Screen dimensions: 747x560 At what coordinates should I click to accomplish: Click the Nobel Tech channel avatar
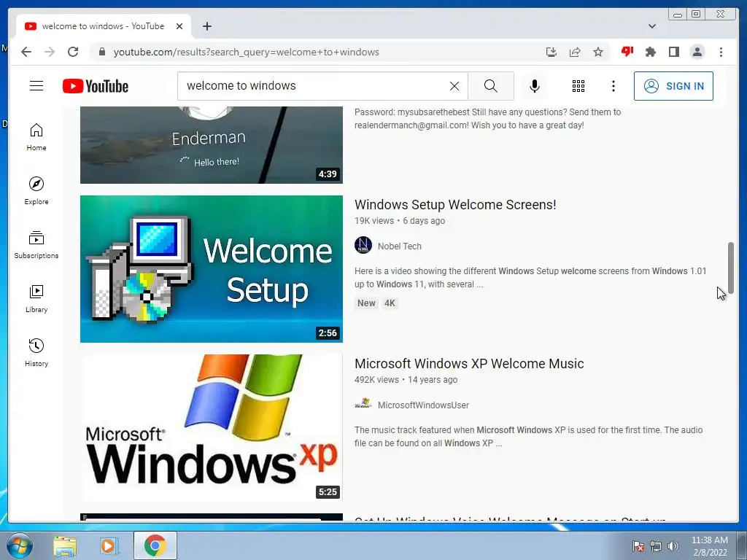click(363, 245)
